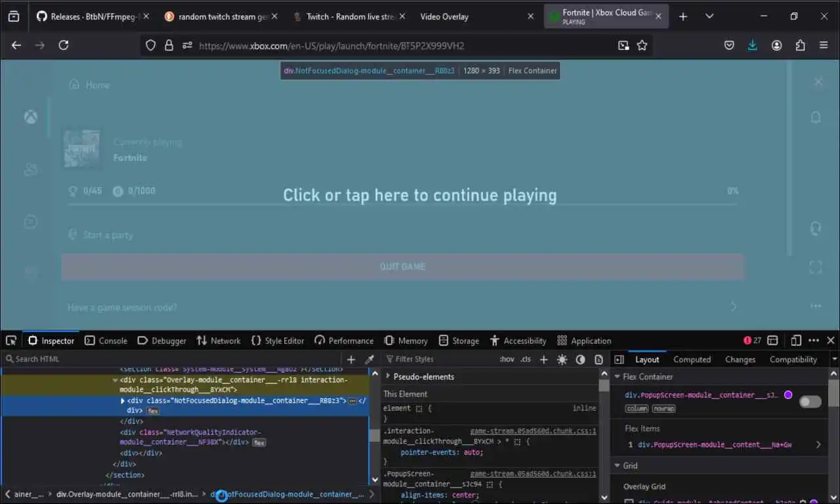Open the Compatibility tab
This screenshot has height=504, width=840.
tap(793, 359)
